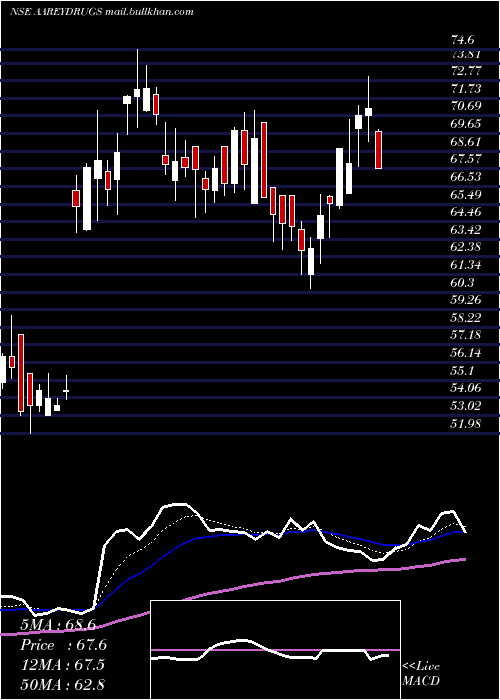Click the 72.77 price axis label
Image resolution: width=500 pixels, height=700 pixels.
tap(467, 71)
